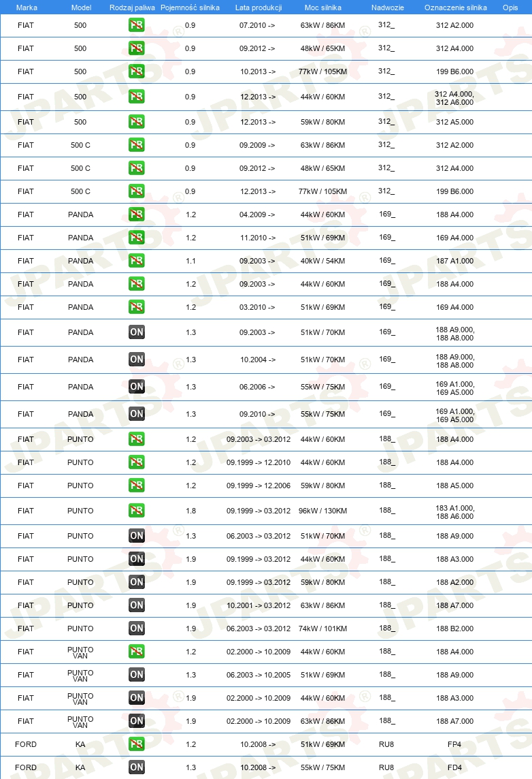
Task: Select the production date 09.1999 -> 12.2006
Action: (259, 486)
